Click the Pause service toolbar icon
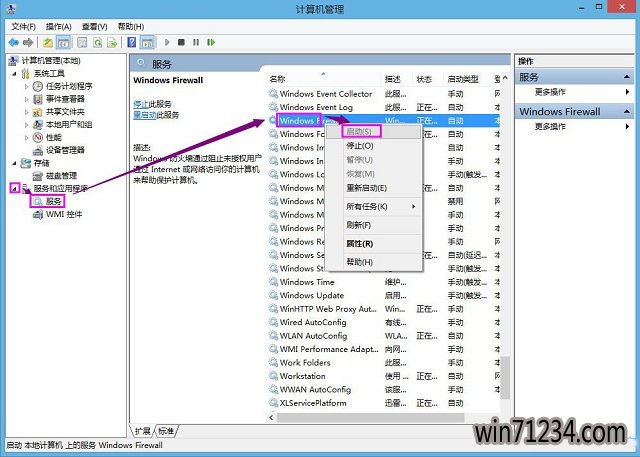The height and width of the screenshot is (457, 640). click(x=196, y=42)
